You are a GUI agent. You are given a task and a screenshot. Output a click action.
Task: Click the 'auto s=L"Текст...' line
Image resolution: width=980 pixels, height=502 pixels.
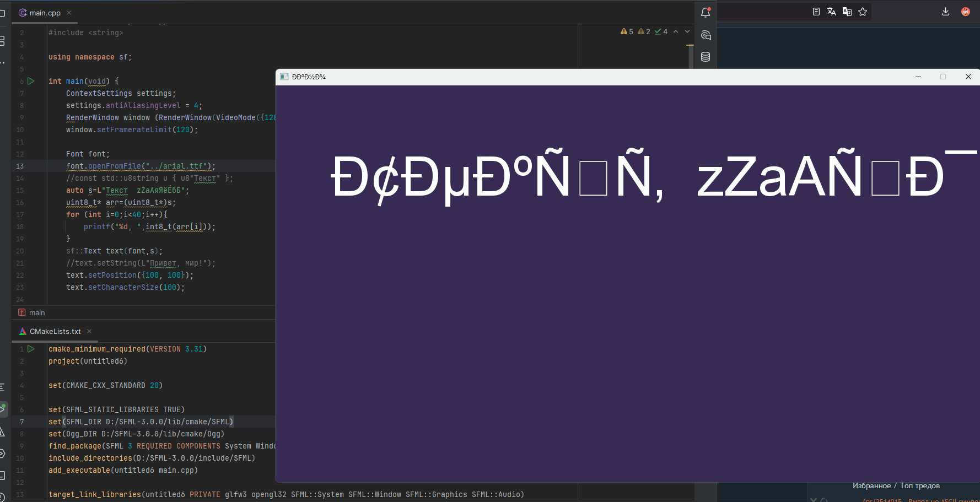[128, 190]
